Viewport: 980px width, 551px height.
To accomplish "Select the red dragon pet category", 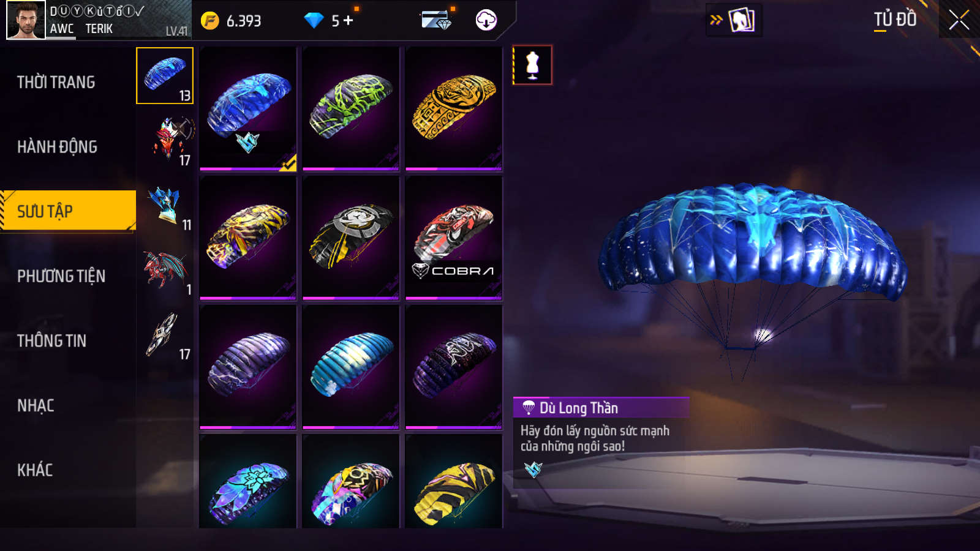I will click(x=165, y=270).
